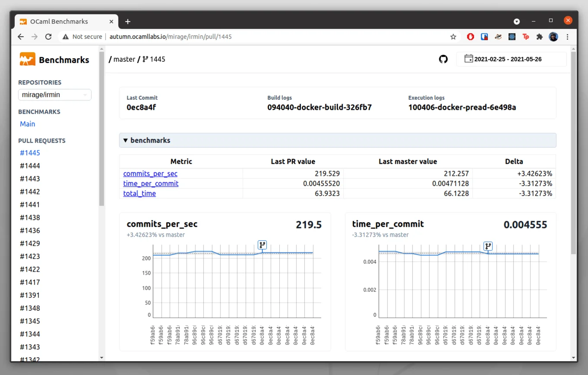
Task: Click the branch marker on the time_per_commit chart
Action: 488,246
